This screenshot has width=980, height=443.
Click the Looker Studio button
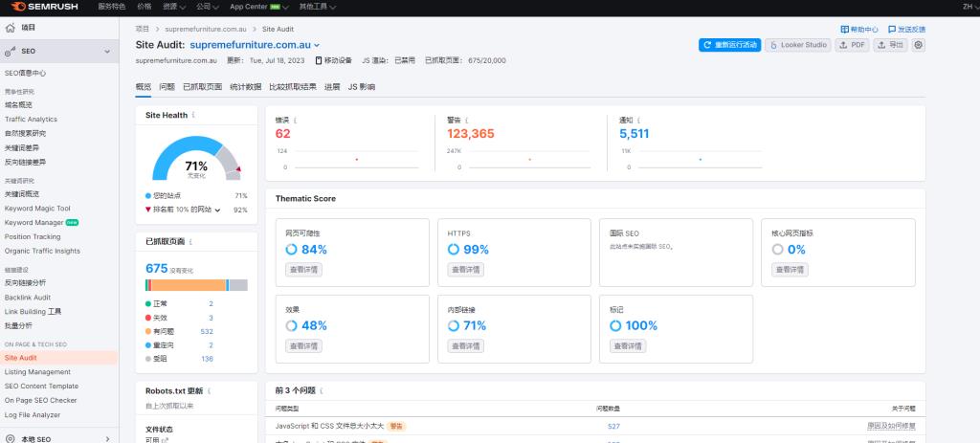pyautogui.click(x=799, y=45)
